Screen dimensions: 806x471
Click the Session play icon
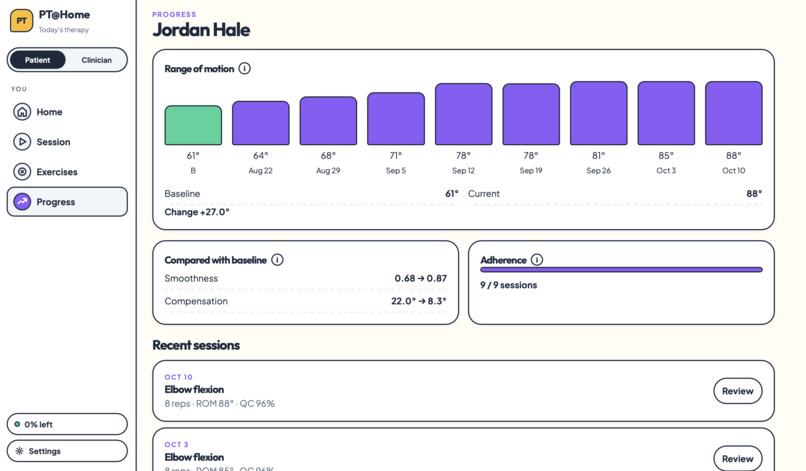[x=22, y=141]
